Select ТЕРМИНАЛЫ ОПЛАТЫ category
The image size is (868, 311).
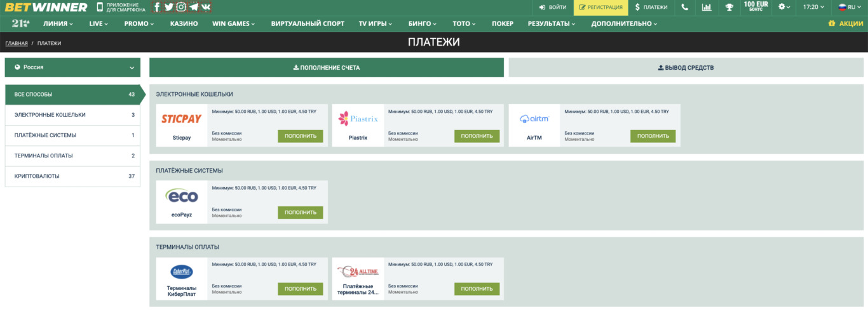(72, 155)
